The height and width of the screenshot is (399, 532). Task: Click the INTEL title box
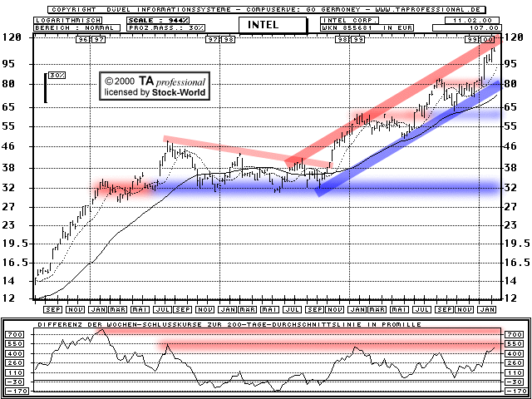tap(273, 25)
